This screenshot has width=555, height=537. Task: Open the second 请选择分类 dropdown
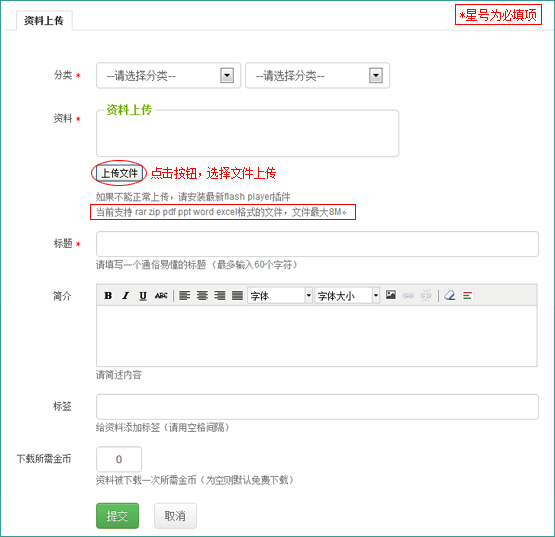pyautogui.click(x=317, y=75)
